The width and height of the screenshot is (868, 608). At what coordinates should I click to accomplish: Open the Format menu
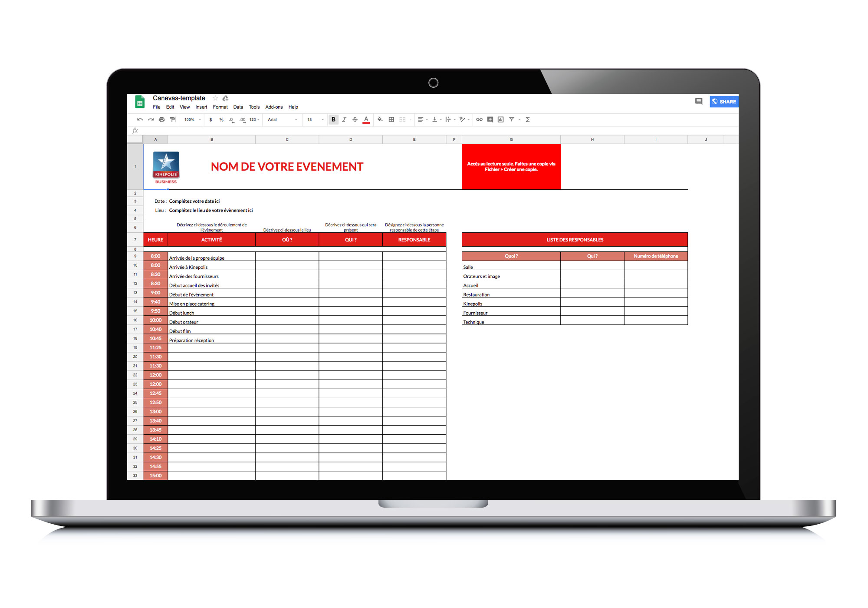point(220,107)
